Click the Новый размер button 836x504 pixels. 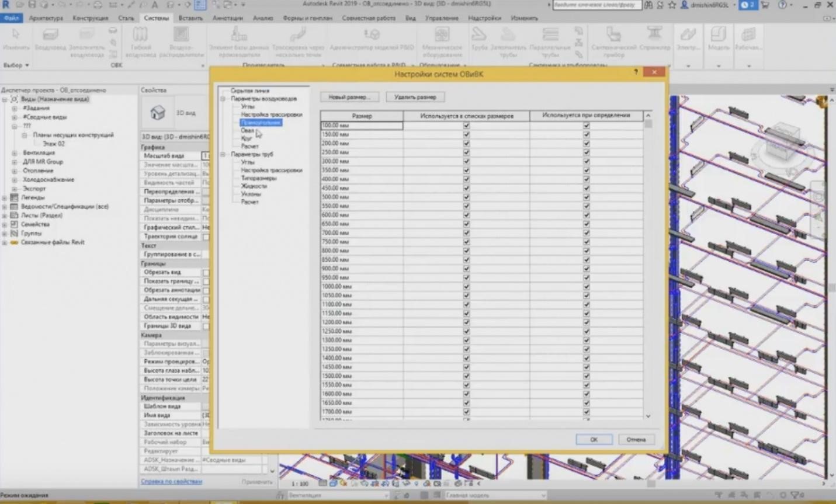[x=349, y=96]
